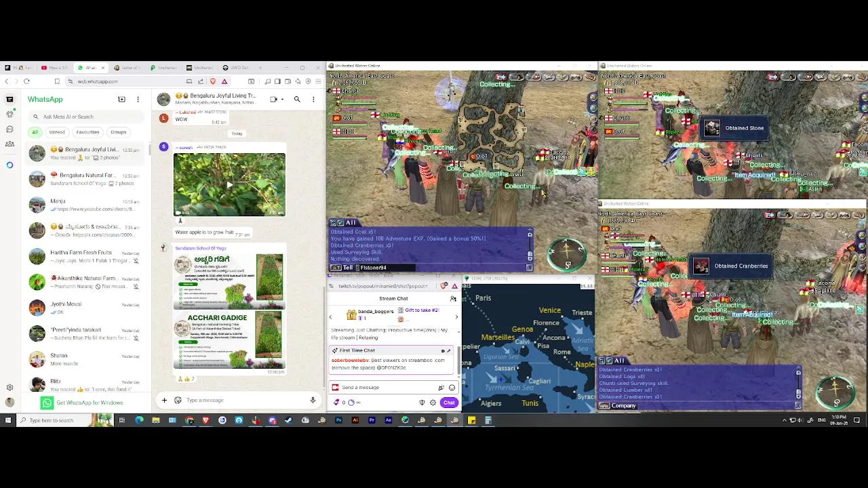Play the water apple video
Screen dimensions: 868x488
click(x=229, y=184)
